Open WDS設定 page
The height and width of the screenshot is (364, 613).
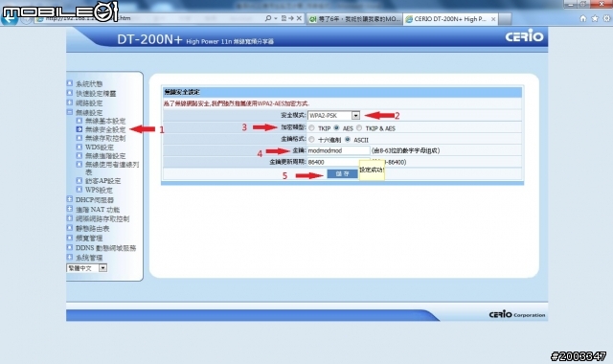tap(100, 147)
